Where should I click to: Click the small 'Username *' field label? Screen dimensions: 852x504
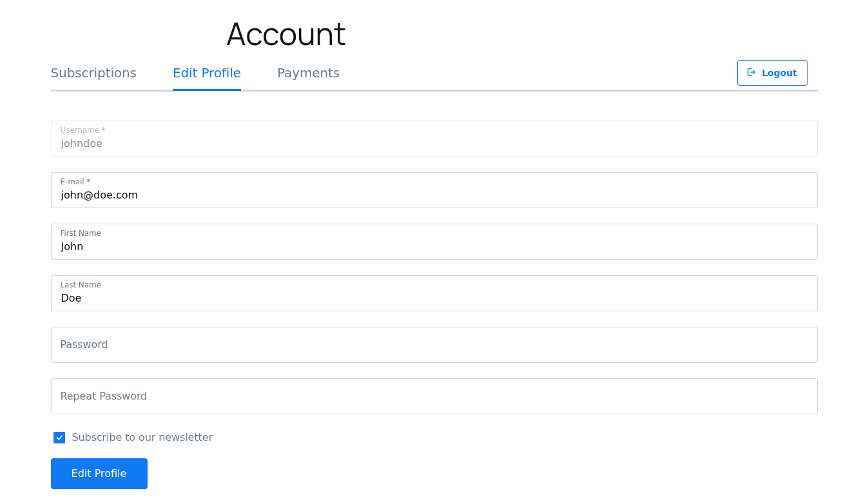82,130
